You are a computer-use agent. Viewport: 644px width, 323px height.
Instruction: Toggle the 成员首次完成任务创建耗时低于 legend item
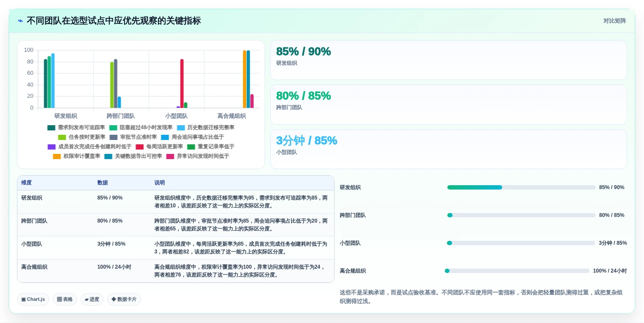click(x=89, y=147)
